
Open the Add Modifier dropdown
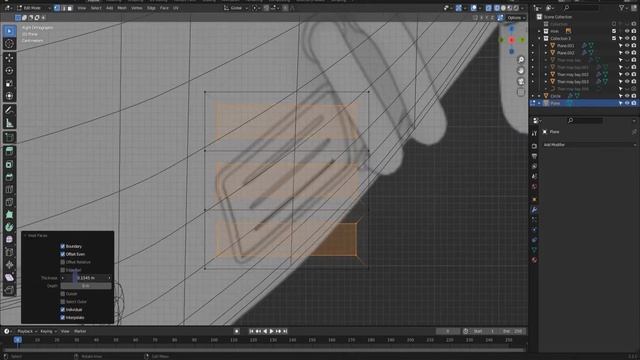click(x=589, y=144)
